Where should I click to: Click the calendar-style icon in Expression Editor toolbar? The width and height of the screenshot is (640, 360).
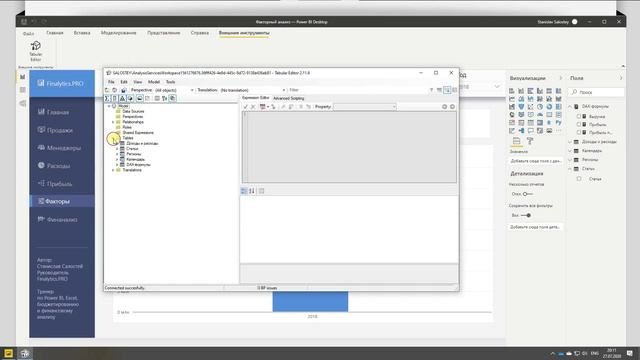pyautogui.click(x=263, y=107)
